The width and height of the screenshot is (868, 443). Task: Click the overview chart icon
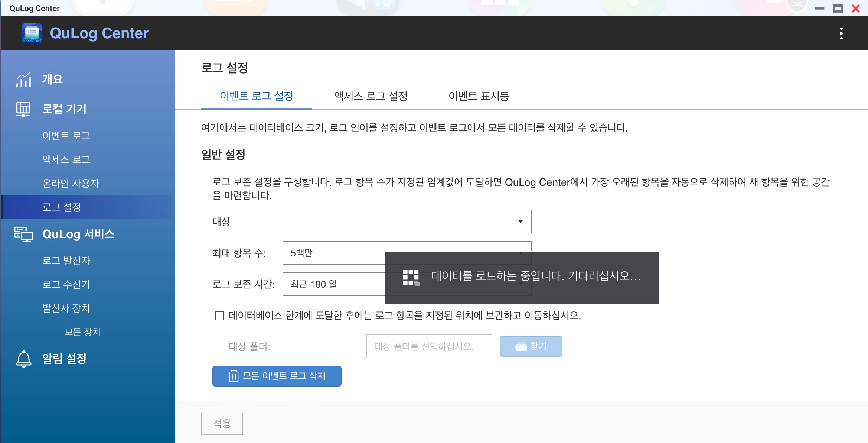(x=23, y=80)
